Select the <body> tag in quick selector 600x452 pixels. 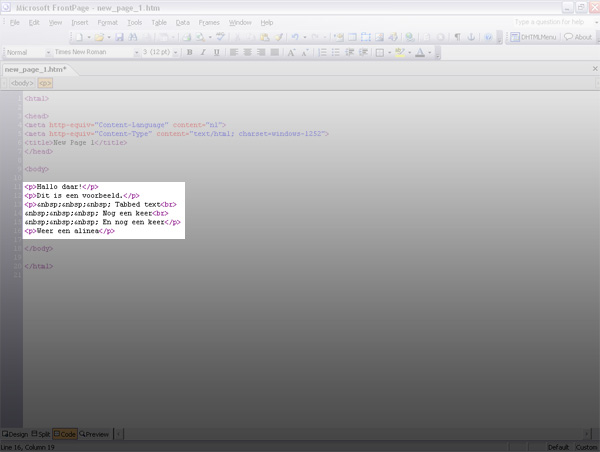22,83
